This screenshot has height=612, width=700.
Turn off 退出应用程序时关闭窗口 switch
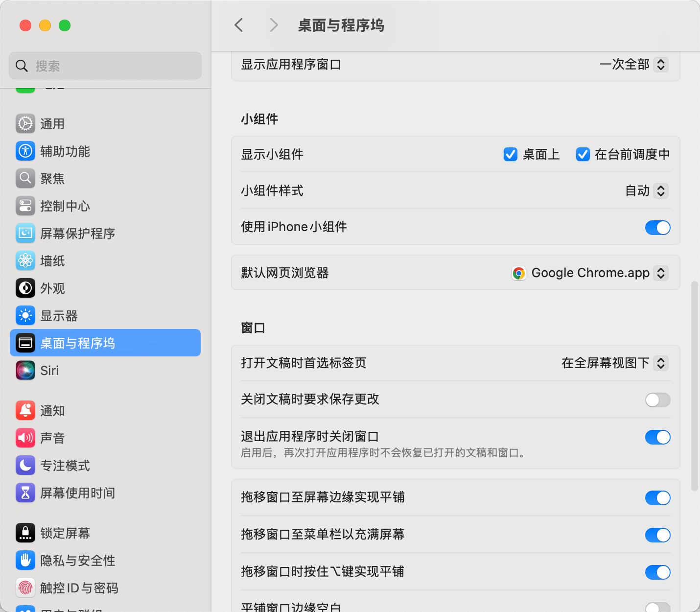(x=658, y=437)
